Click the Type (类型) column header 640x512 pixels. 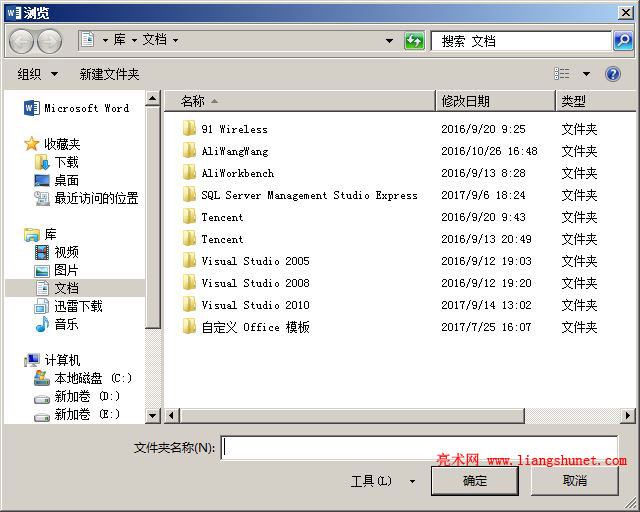click(596, 101)
